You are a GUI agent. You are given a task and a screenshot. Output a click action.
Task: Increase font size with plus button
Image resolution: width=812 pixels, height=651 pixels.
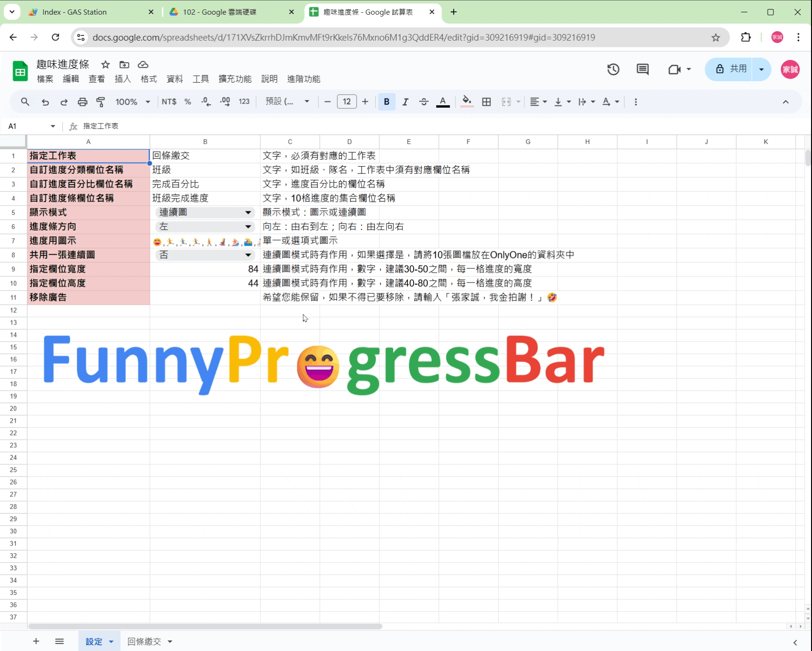pyautogui.click(x=365, y=102)
